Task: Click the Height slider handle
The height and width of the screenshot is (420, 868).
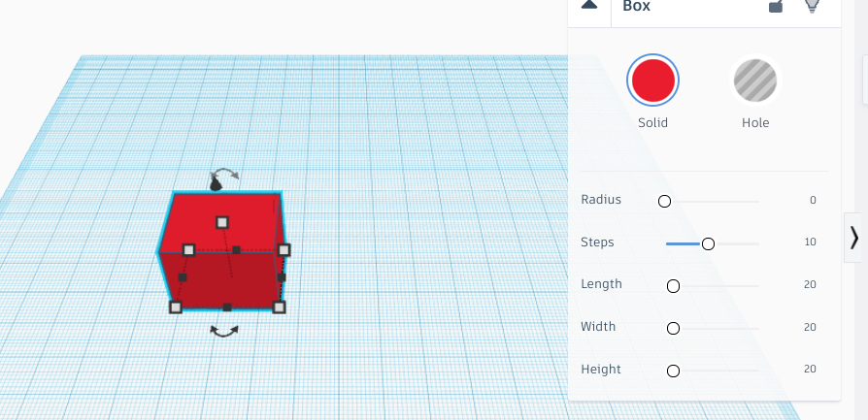Action: (673, 371)
